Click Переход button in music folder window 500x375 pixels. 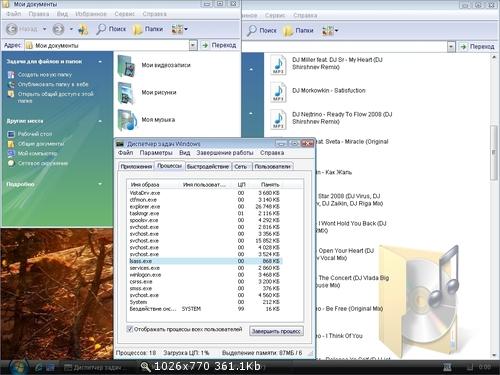[x=478, y=47]
